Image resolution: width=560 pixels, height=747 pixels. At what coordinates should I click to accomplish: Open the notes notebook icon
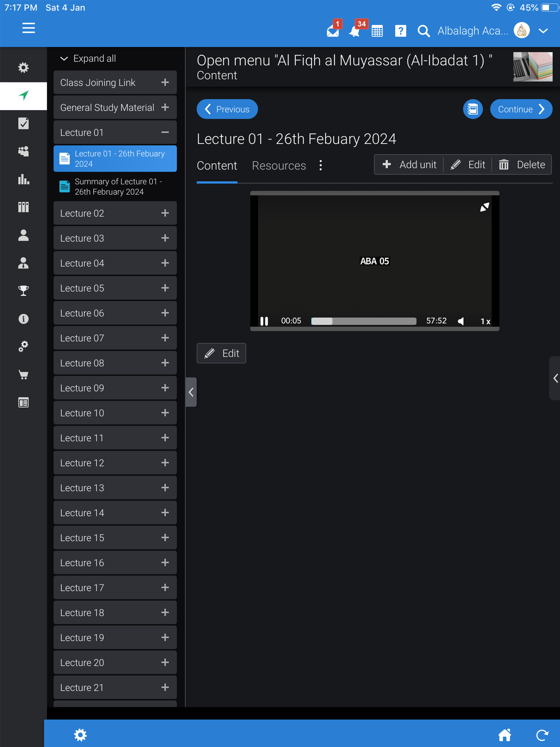pyautogui.click(x=473, y=109)
